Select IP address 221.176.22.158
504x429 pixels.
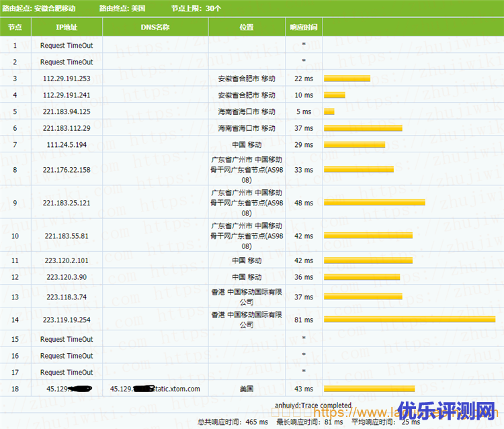[67, 170]
